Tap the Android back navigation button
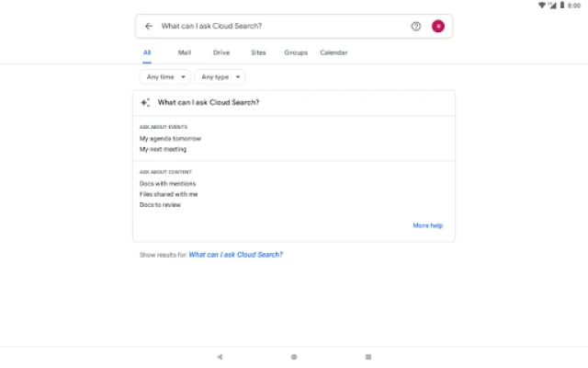The width and height of the screenshot is (588, 368). coord(220,356)
